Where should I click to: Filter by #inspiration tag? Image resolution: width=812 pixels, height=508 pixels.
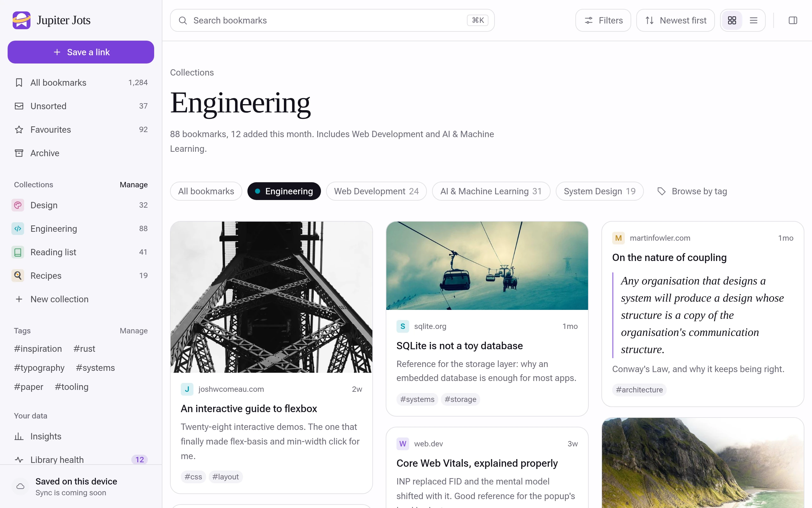38,349
